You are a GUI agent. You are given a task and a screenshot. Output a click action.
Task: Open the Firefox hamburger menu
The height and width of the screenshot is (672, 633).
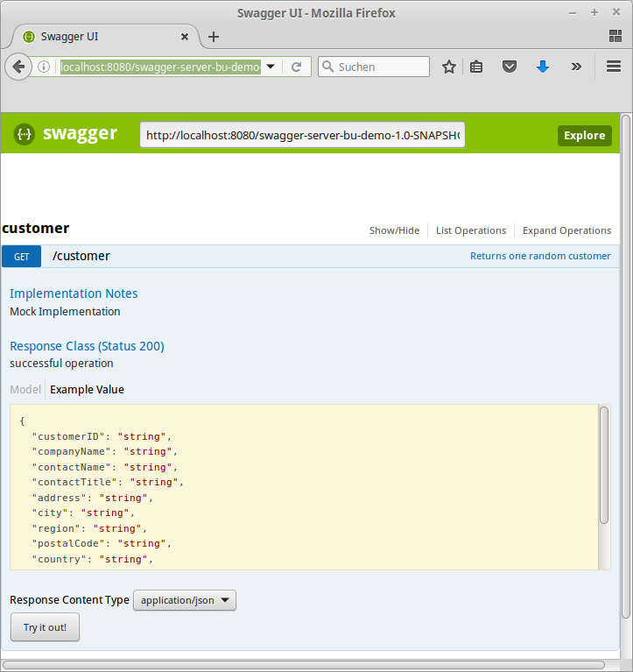[614, 67]
